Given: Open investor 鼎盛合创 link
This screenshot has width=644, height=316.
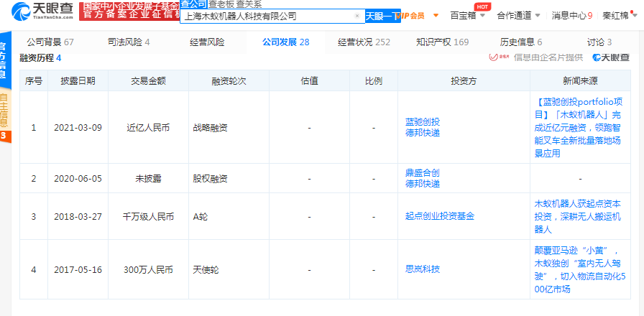Looking at the screenshot, I should (422, 172).
